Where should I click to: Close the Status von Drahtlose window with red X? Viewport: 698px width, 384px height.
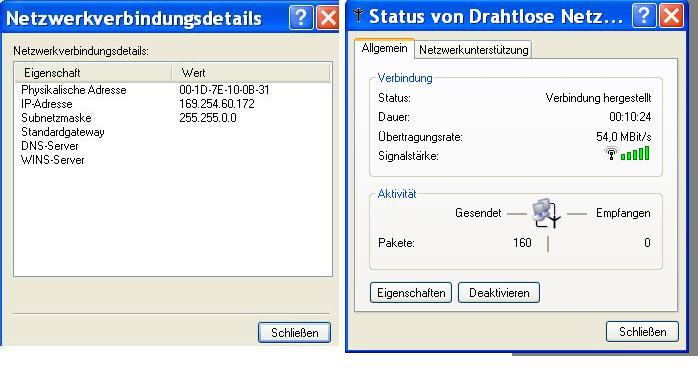click(671, 16)
